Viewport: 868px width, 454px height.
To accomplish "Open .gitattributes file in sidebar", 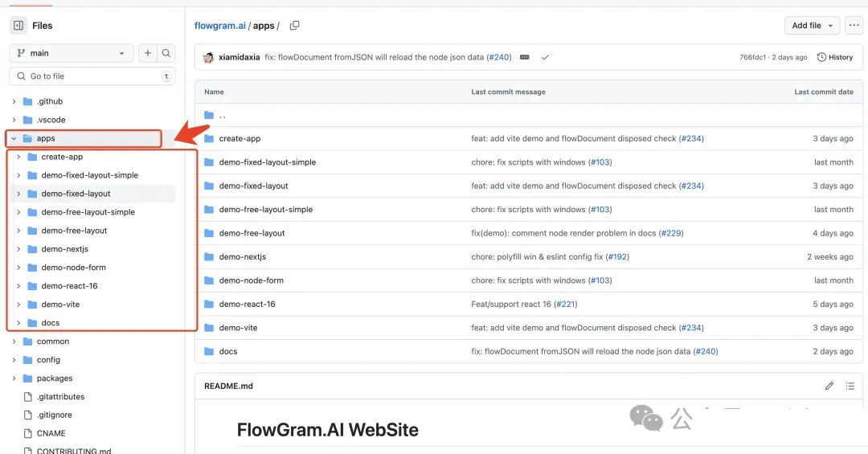I will coord(60,396).
